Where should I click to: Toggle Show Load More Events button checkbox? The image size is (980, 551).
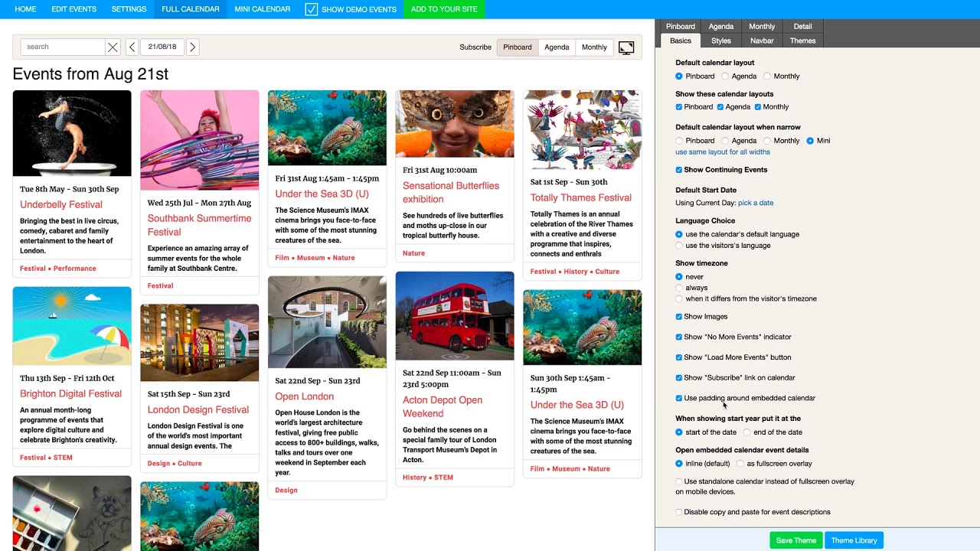679,357
